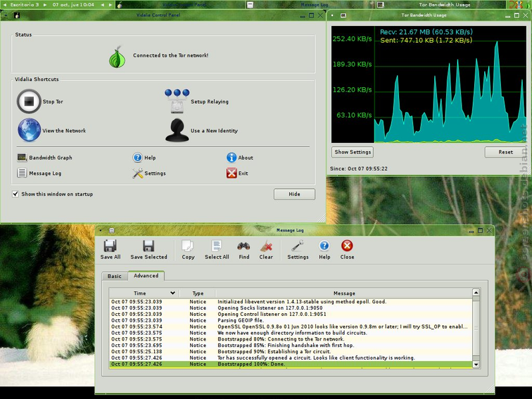Select the "Bootstrapped 90%: Establishing a Tor circuit" row

click(291, 352)
